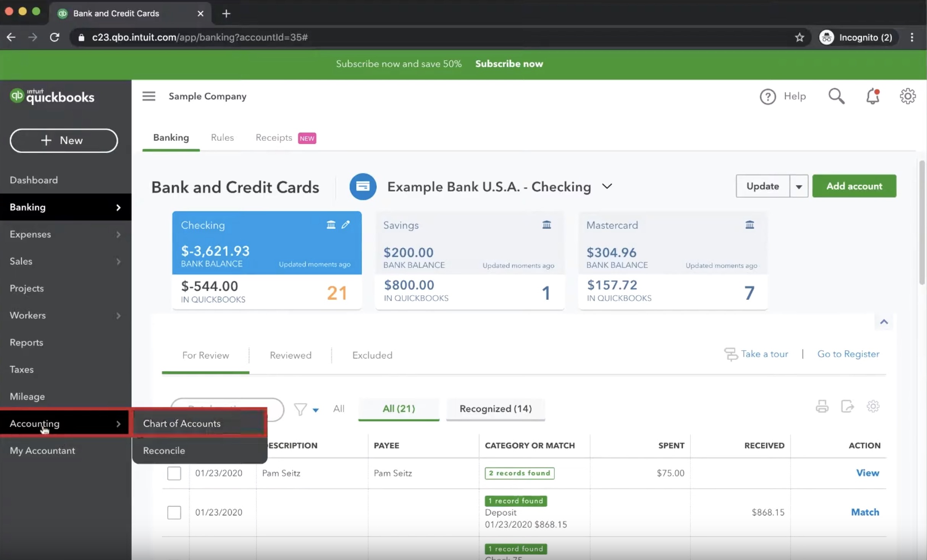Open the search magnifier icon

click(x=837, y=96)
